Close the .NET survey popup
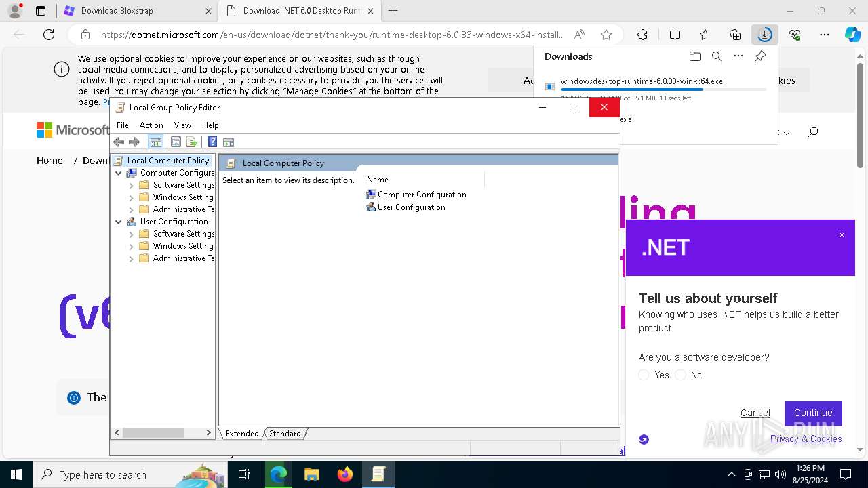The height and width of the screenshot is (488, 868). tap(842, 235)
